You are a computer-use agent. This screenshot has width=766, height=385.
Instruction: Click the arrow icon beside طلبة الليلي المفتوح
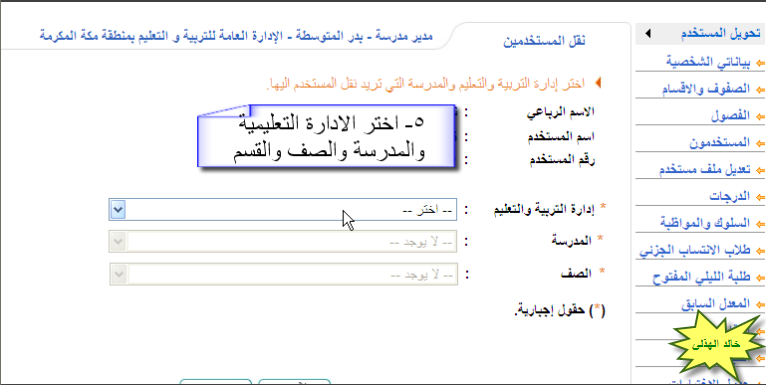click(x=760, y=278)
